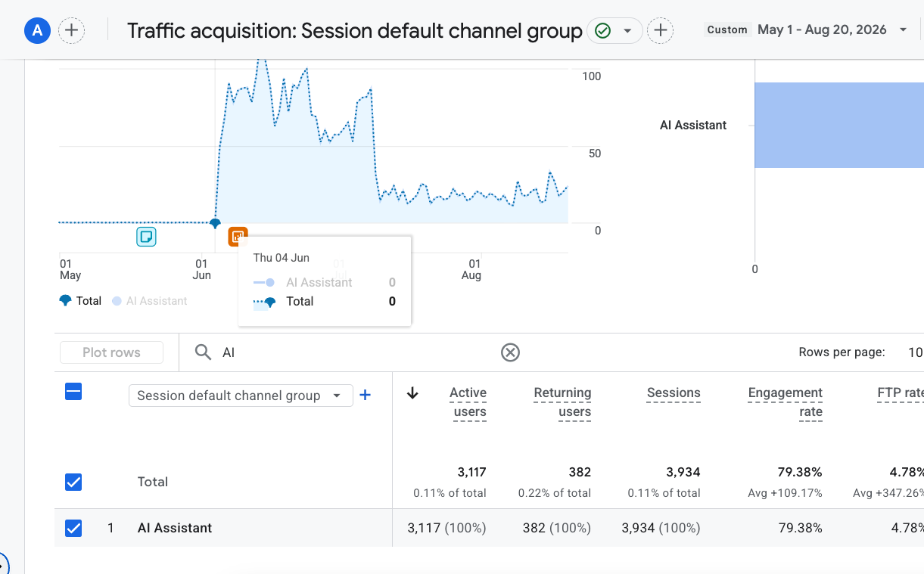
Task: Click the 'Custom' date label
Action: tap(727, 30)
